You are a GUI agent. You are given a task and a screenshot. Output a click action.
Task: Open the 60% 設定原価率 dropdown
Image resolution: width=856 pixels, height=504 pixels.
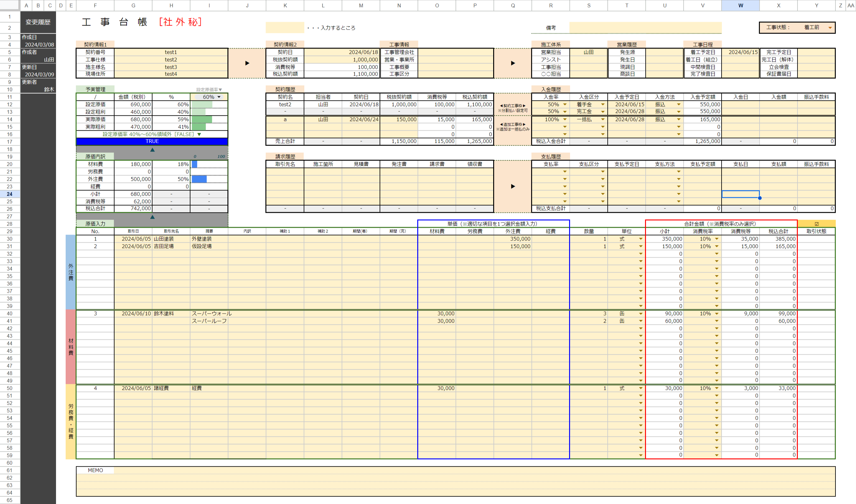point(219,97)
